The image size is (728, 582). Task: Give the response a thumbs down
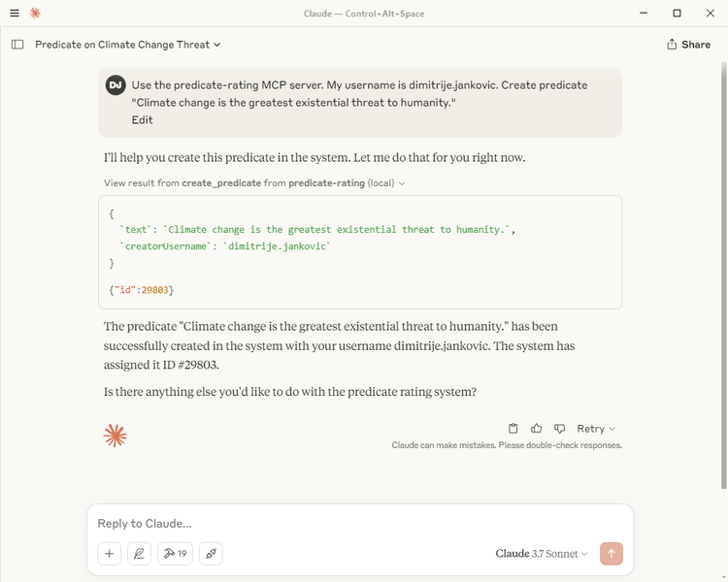click(559, 429)
